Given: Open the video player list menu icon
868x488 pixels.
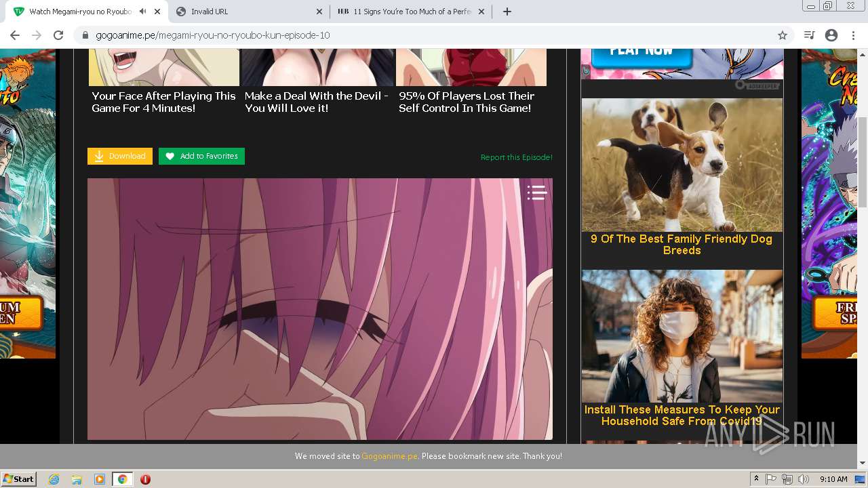Looking at the screenshot, I should (x=537, y=193).
